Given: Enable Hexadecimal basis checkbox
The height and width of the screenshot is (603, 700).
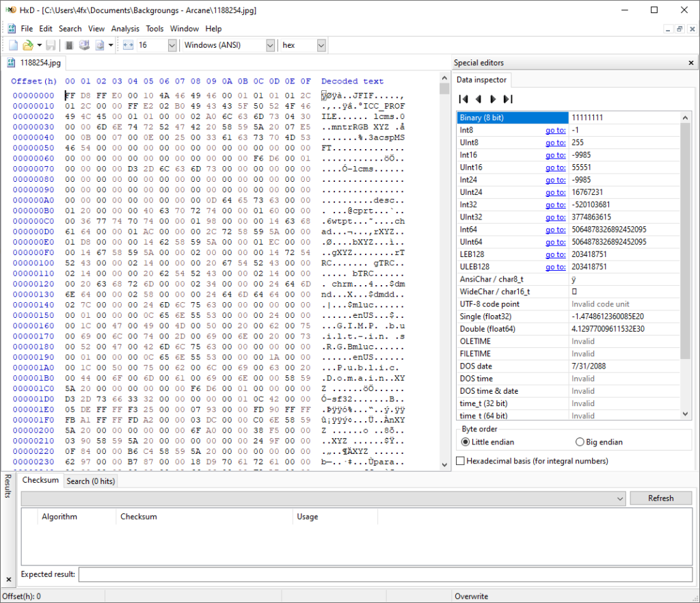Looking at the screenshot, I should click(461, 461).
